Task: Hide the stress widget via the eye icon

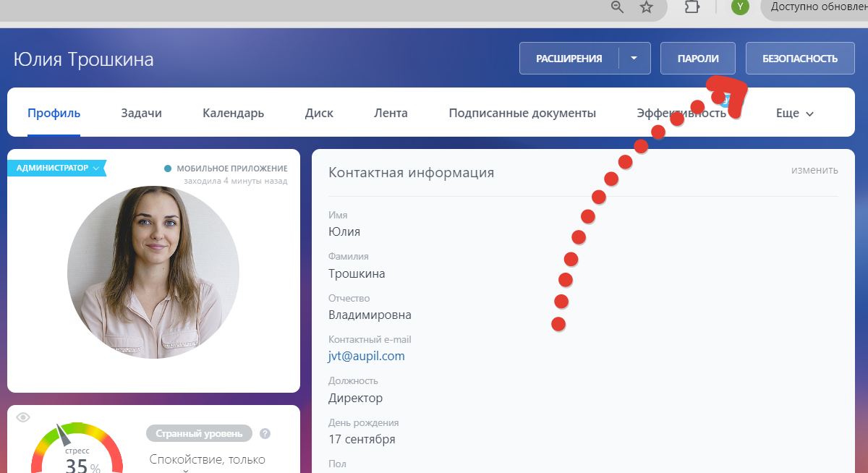Action: tap(24, 417)
